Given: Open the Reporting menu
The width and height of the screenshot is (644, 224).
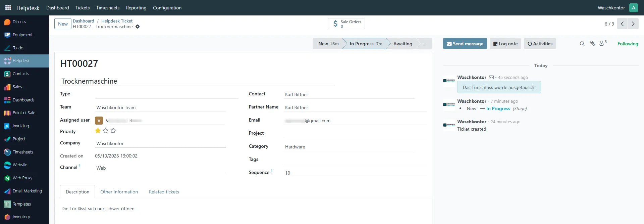Looking at the screenshot, I should [136, 8].
